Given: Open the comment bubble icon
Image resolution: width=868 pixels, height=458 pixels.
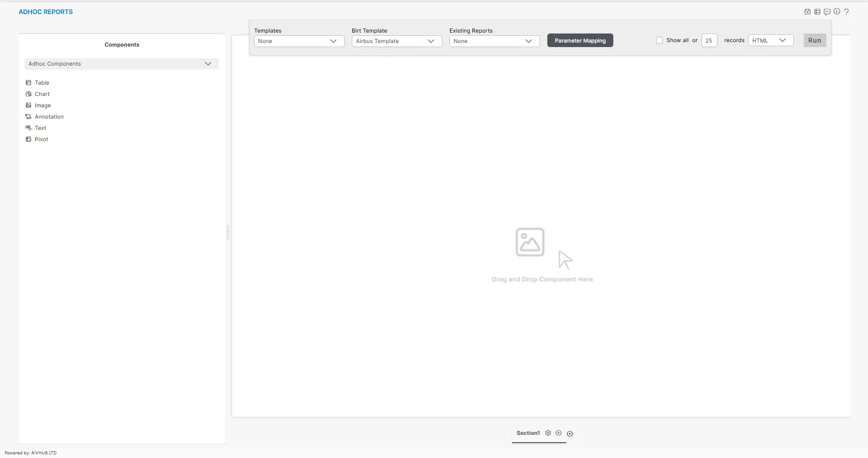Looking at the screenshot, I should coord(827,12).
